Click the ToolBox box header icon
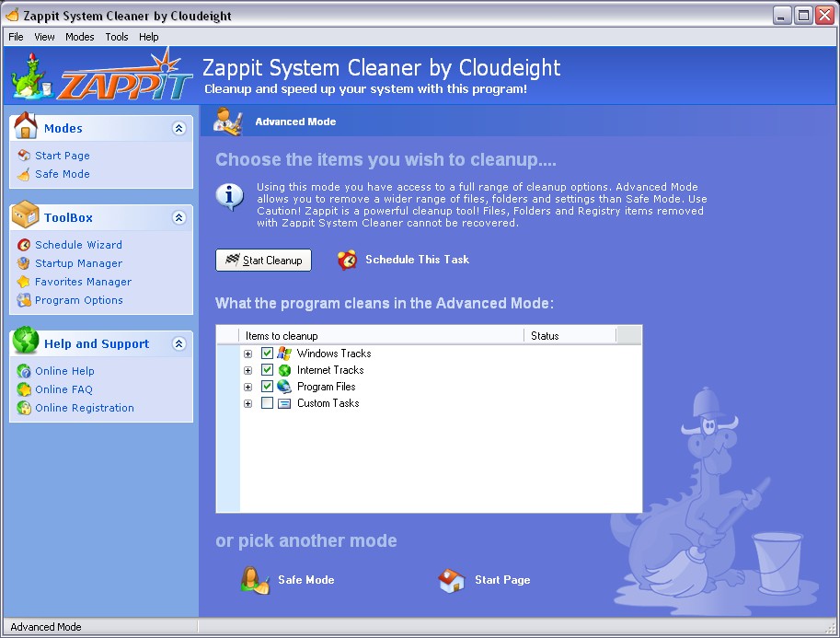Image resolution: width=840 pixels, height=638 pixels. pyautogui.click(x=25, y=215)
